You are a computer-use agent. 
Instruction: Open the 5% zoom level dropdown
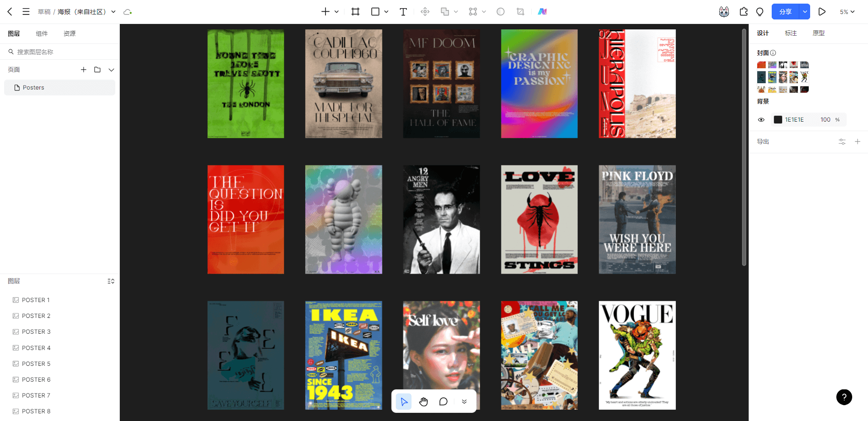click(x=847, y=12)
